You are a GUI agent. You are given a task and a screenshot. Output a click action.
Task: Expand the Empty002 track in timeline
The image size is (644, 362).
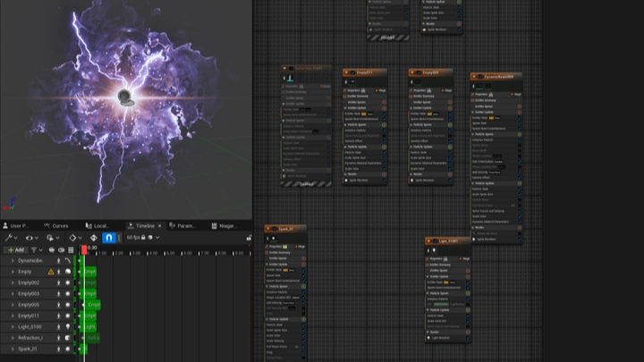coord(13,282)
